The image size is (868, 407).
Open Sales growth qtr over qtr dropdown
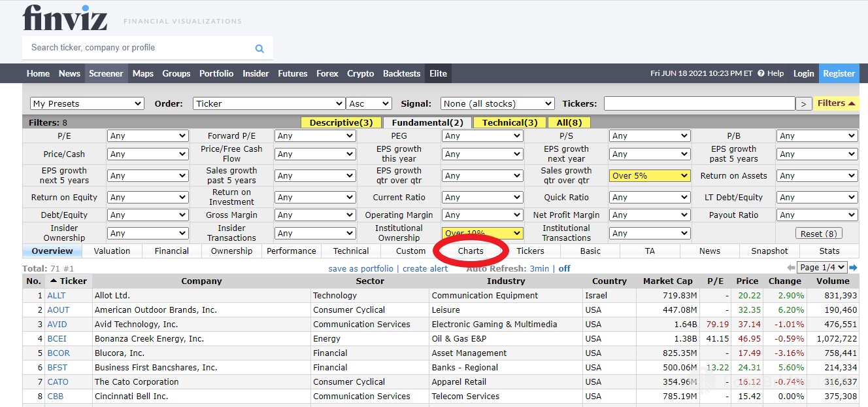649,175
